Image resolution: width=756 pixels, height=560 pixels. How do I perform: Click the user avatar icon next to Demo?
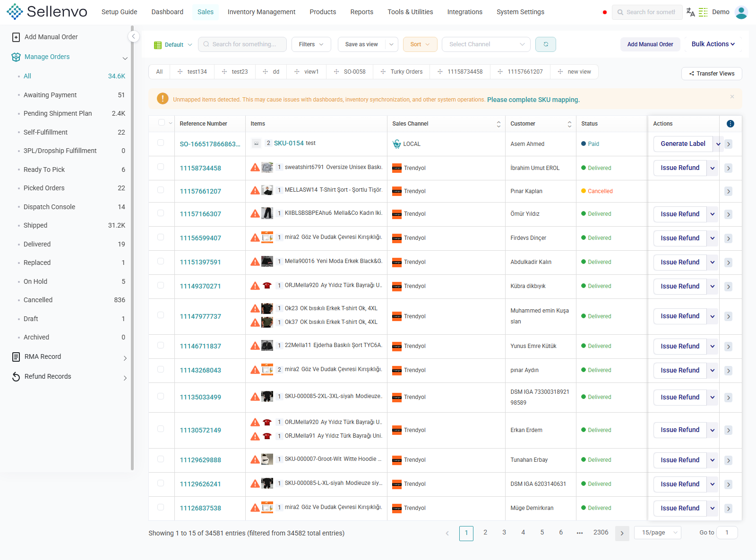click(x=741, y=12)
